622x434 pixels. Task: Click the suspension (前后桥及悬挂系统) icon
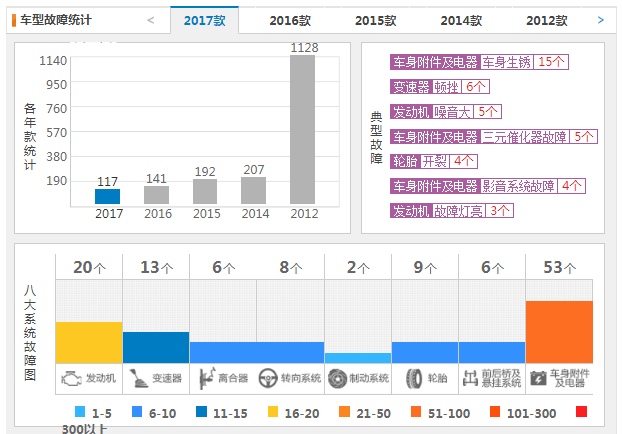click(470, 378)
